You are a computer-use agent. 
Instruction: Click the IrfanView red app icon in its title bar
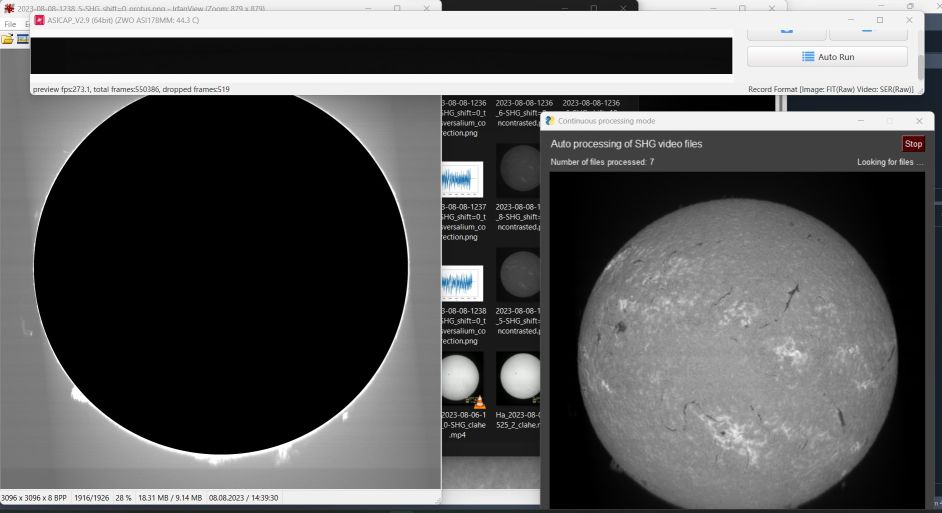8,8
